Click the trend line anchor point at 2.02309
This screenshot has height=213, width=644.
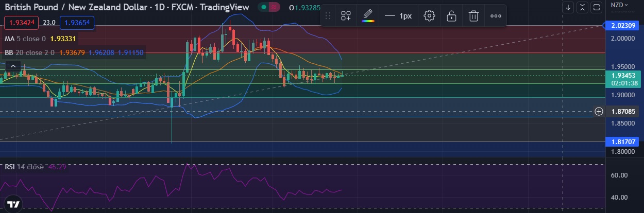(604, 25)
